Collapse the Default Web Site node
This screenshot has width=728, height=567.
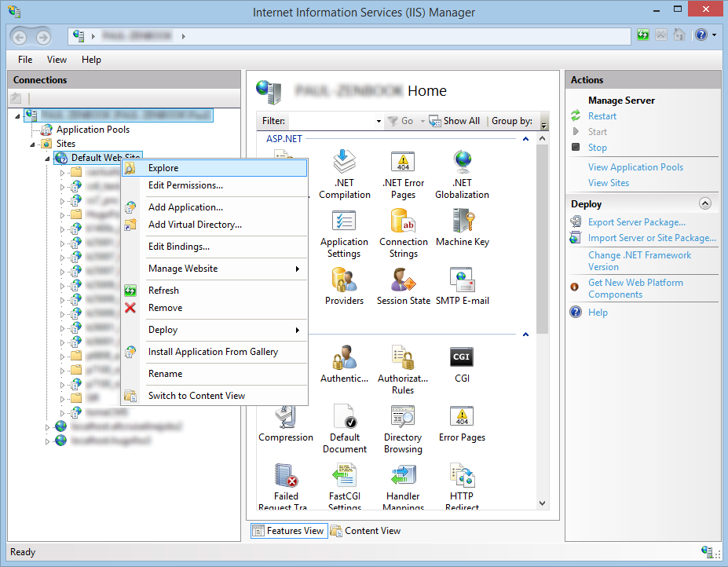[x=47, y=159]
